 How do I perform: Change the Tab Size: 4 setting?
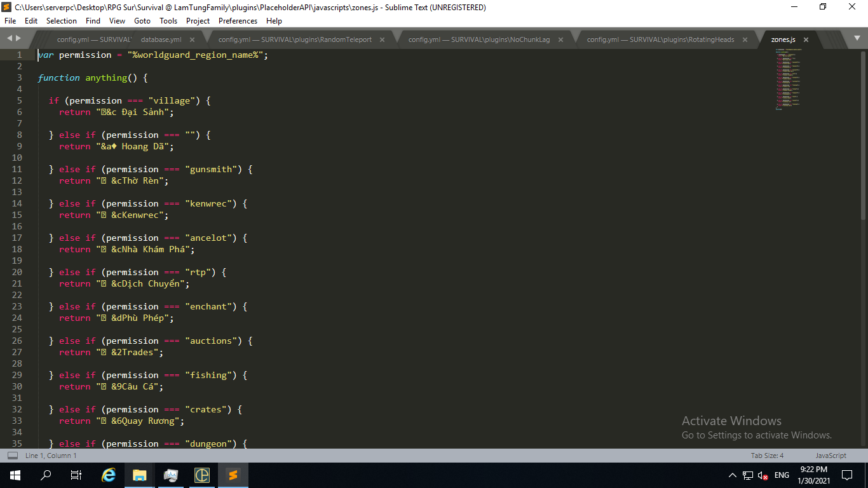(767, 456)
